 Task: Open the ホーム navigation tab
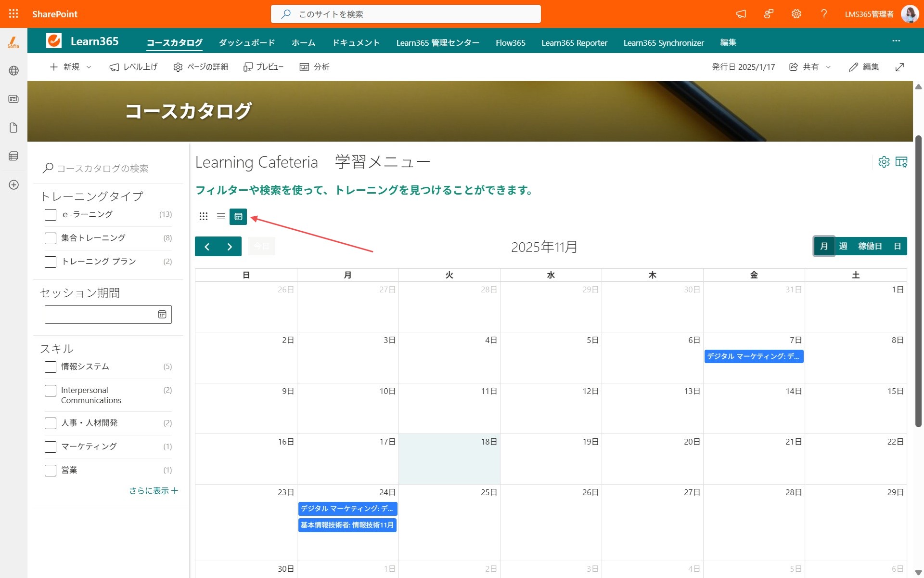[x=304, y=42]
